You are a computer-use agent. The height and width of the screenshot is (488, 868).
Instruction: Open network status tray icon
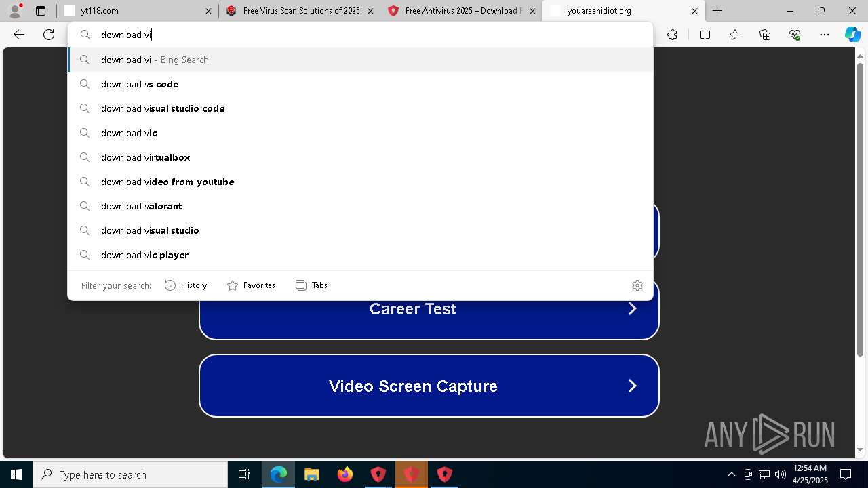(x=764, y=474)
